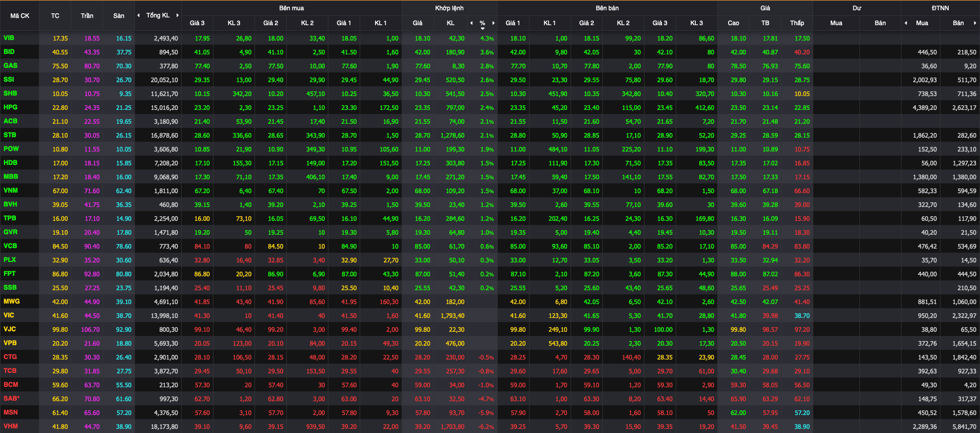Click FPT high price 88.00

point(738,274)
